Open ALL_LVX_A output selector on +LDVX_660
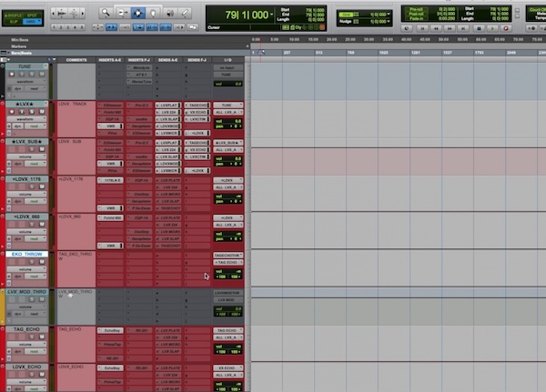Viewport: 546px width, 392px height. [228, 225]
